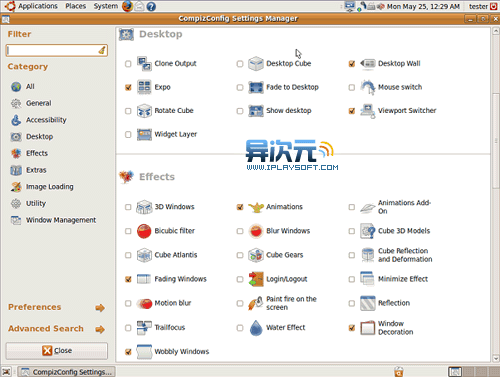
Task: Click the Close button in the sidebar
Action: (x=57, y=351)
